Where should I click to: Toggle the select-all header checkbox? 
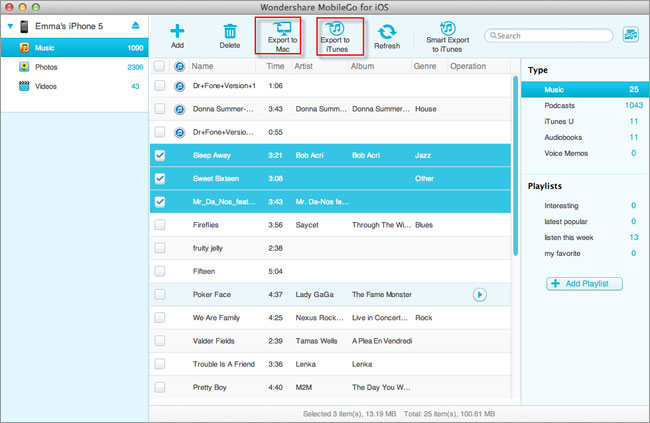(160, 66)
